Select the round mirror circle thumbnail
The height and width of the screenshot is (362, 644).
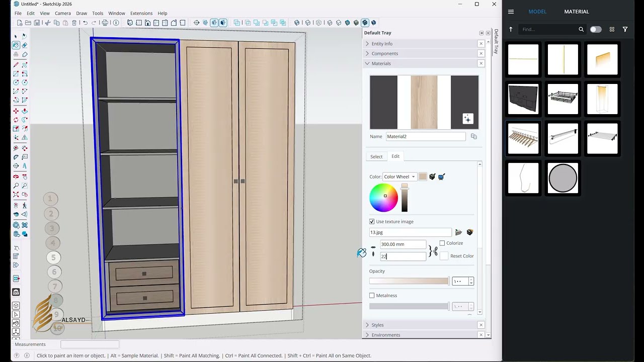coord(562,178)
